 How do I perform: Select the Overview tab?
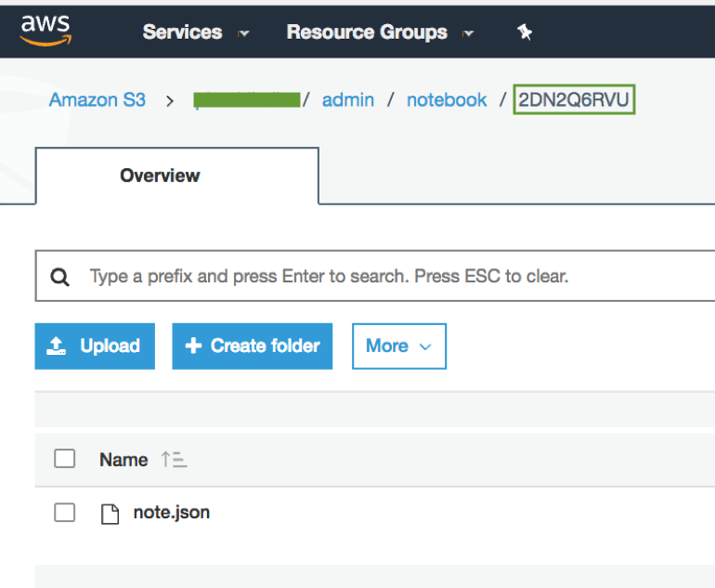(x=160, y=176)
